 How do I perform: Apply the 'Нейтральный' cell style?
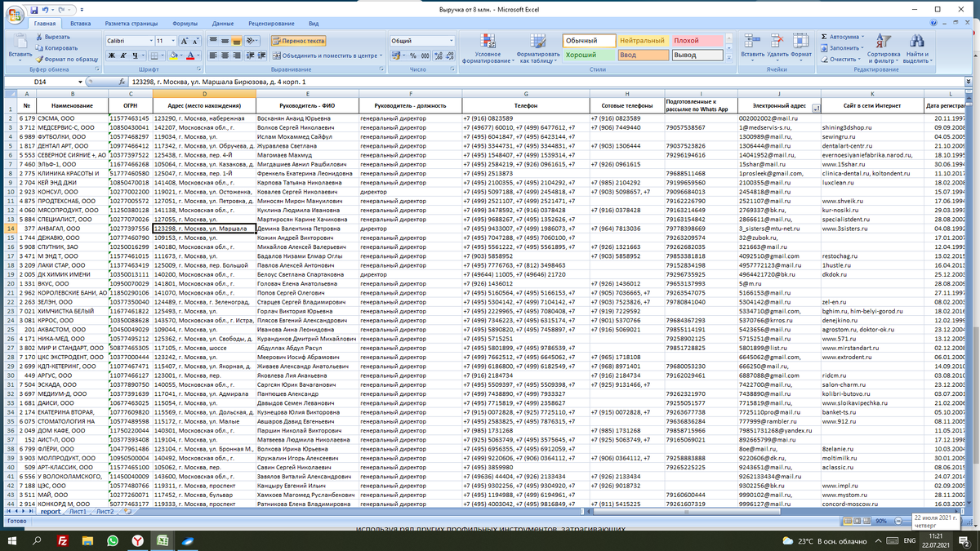point(643,40)
